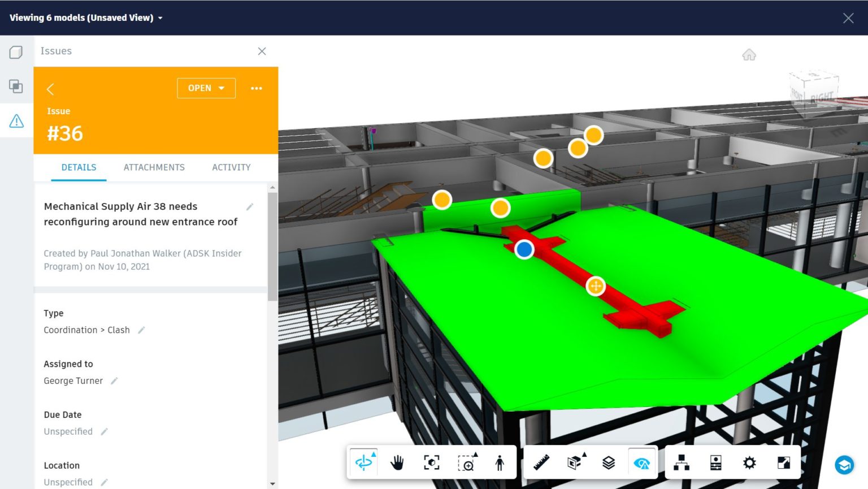
Task: Select the blue pushpin on the green roof
Action: pyautogui.click(x=523, y=249)
